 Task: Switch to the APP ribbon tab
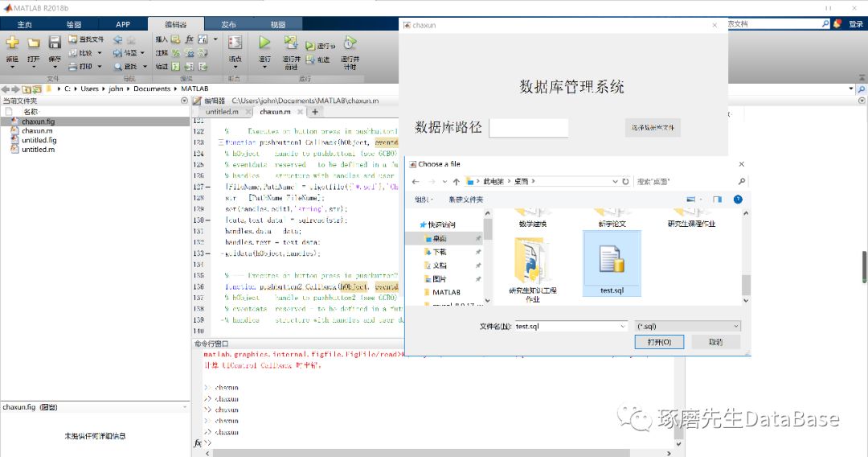point(123,24)
